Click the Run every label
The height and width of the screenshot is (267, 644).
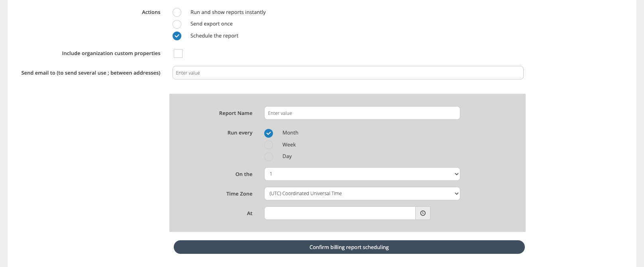(240, 133)
